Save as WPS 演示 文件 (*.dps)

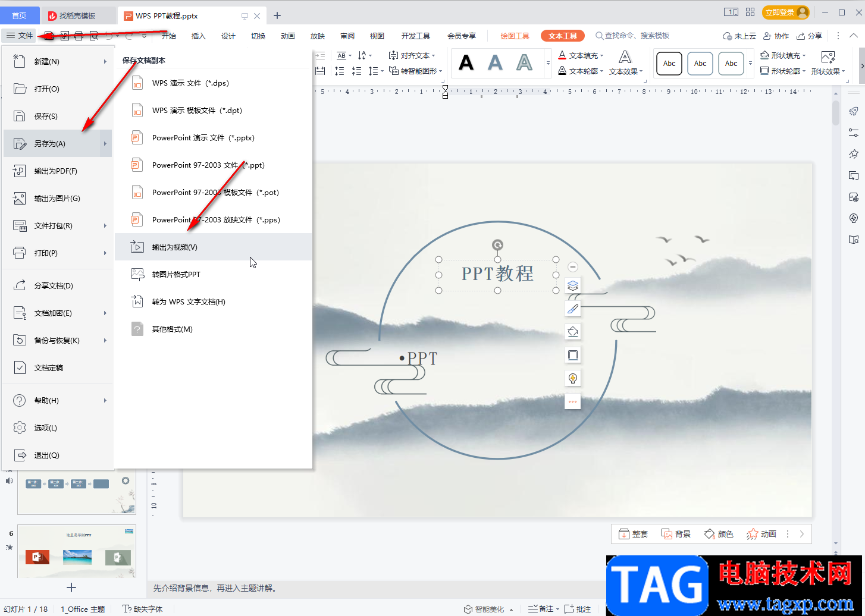[213, 83]
